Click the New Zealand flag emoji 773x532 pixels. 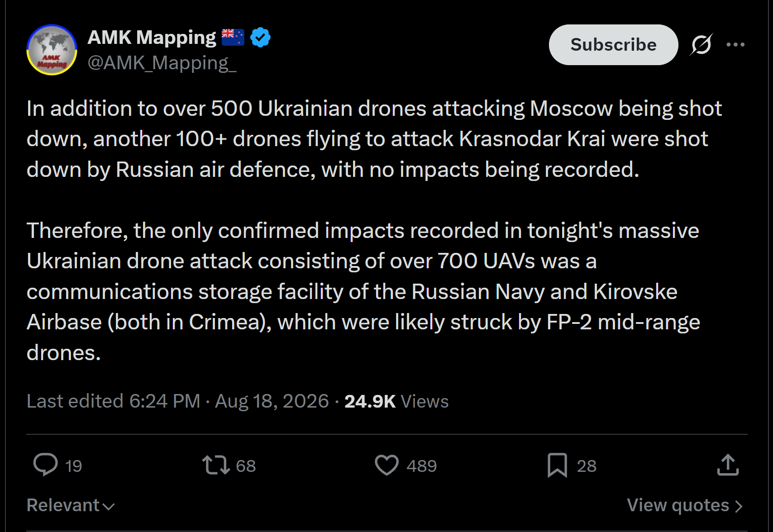pos(233,37)
